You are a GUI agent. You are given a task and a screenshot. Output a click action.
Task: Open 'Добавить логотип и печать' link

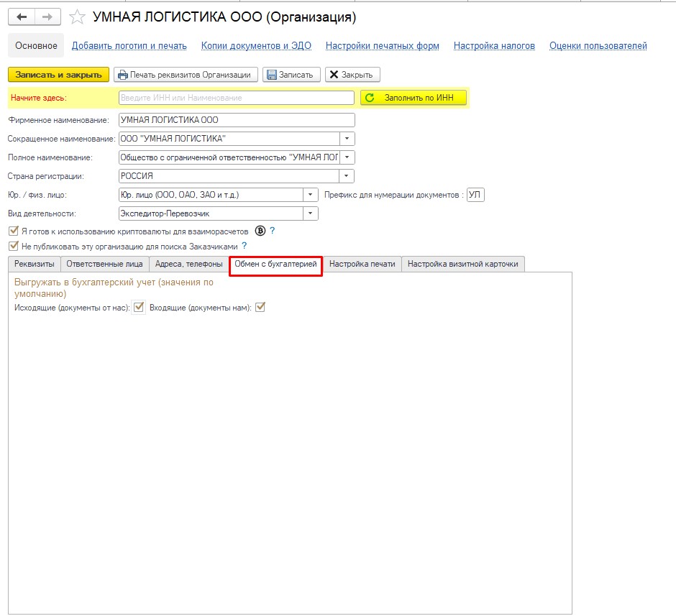coord(129,46)
